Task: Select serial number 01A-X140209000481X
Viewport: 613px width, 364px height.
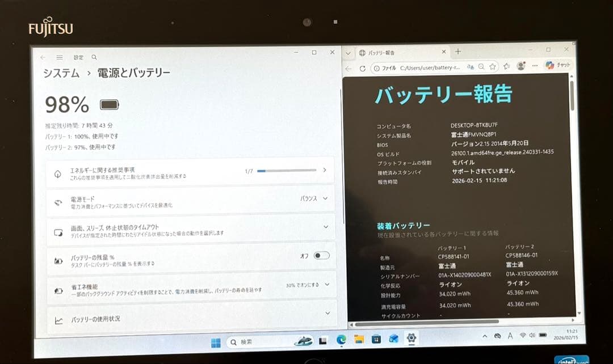Action: pyautogui.click(x=464, y=275)
